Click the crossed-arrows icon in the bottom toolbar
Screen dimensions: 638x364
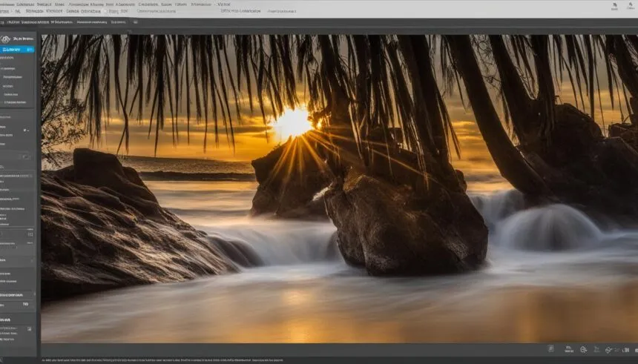click(x=608, y=349)
